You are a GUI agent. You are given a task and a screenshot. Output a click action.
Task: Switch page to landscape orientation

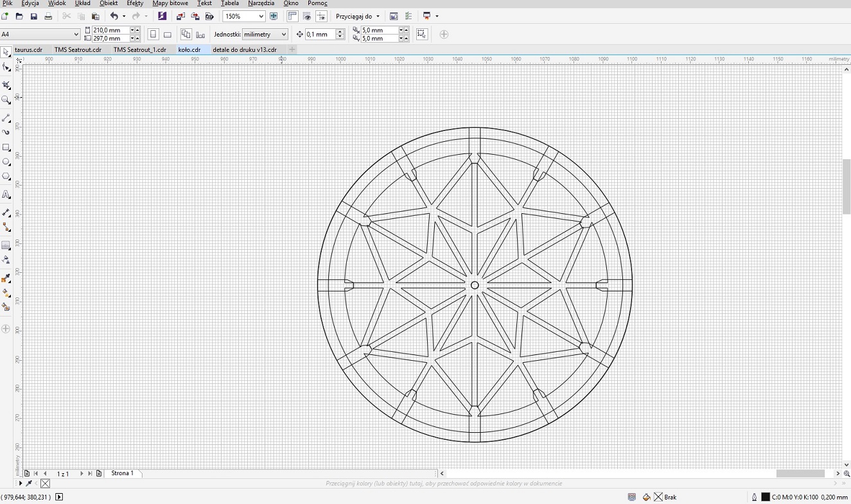coord(168,35)
